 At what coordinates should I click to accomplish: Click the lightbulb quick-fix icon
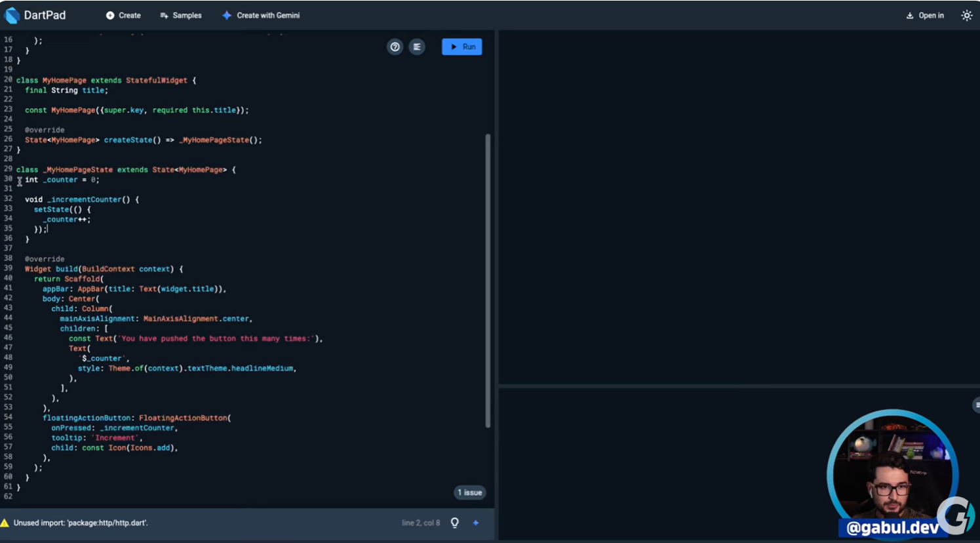pos(454,523)
